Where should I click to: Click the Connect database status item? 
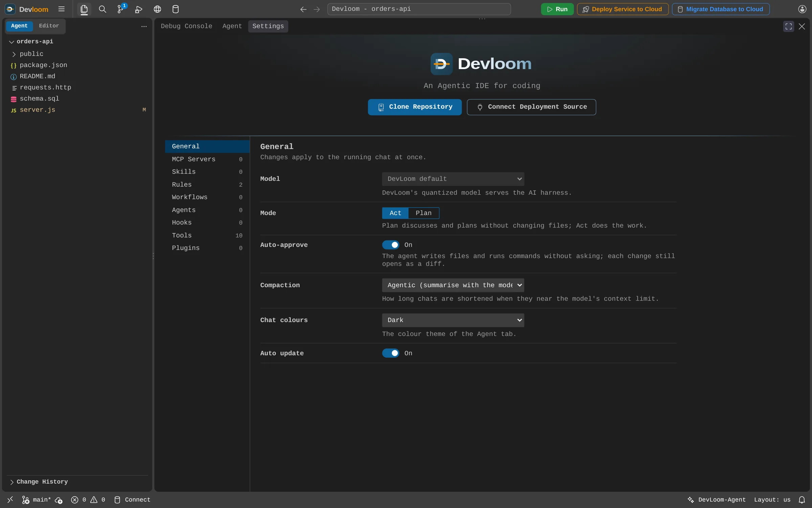tap(132, 500)
